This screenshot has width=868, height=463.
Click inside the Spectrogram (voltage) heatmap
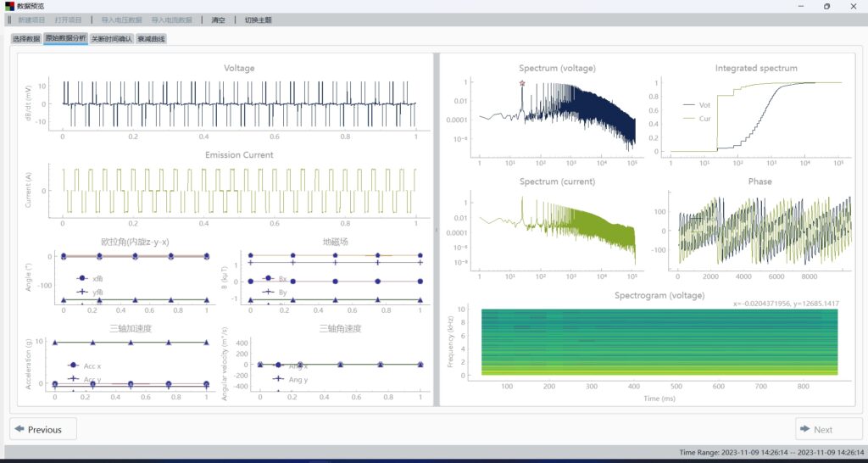(x=659, y=341)
